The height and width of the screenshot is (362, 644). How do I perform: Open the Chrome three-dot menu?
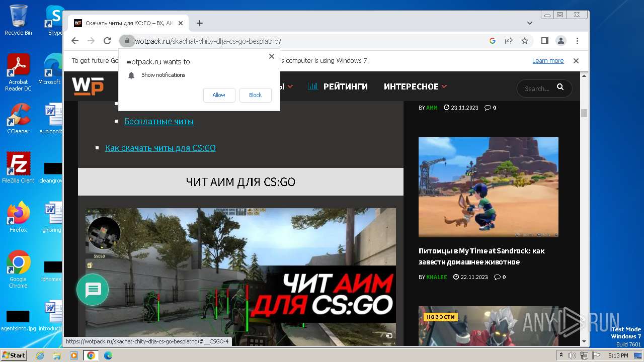coord(577,41)
